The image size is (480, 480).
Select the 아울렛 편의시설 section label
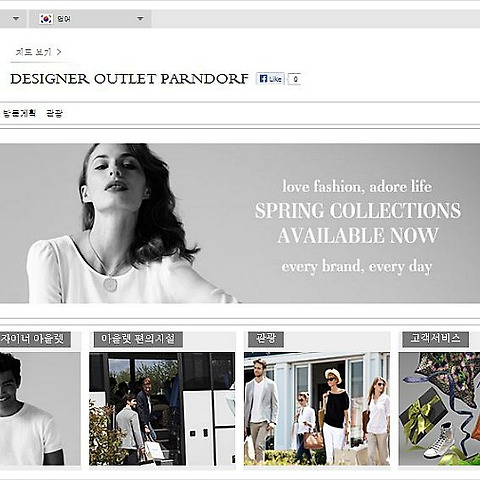coord(138,339)
